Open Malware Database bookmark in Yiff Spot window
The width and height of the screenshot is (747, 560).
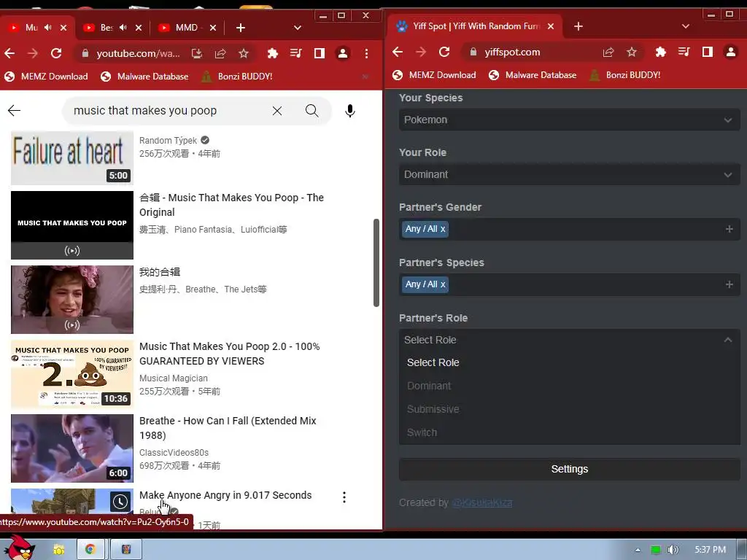532,75
